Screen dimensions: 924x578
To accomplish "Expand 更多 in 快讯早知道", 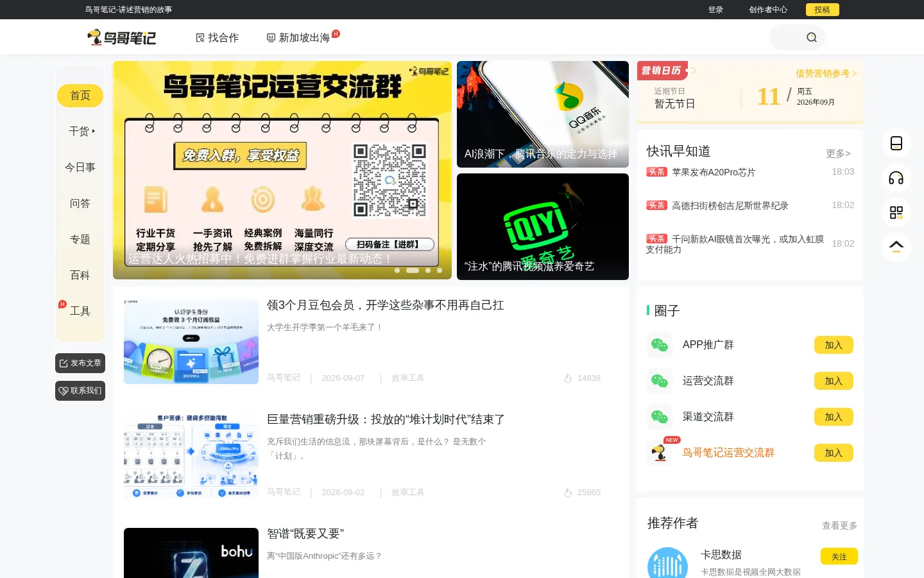I will 838,153.
